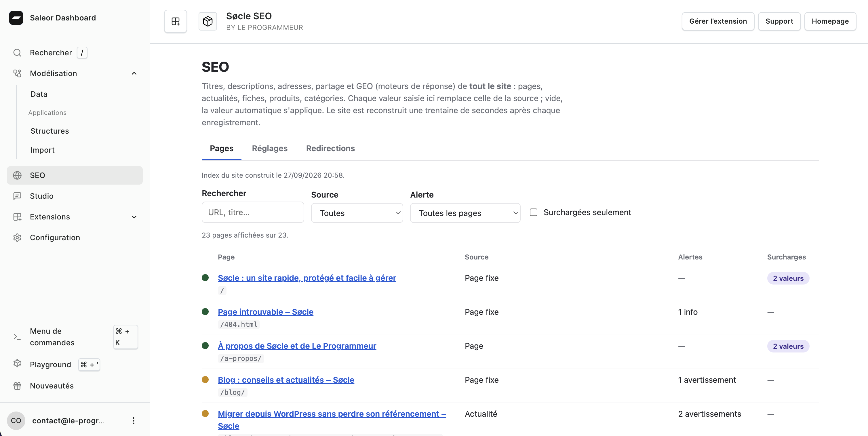
Task: Click the search magnifier icon in sidebar
Action: pos(17,53)
